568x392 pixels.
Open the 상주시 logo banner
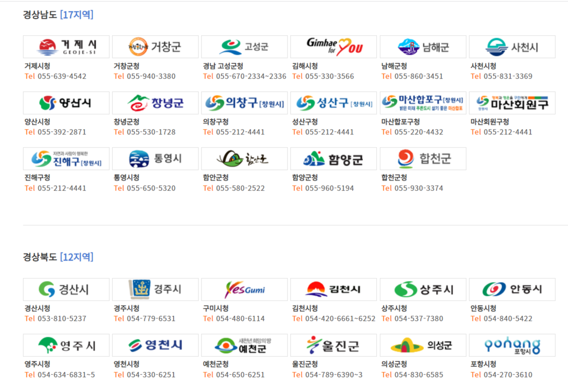(423, 290)
